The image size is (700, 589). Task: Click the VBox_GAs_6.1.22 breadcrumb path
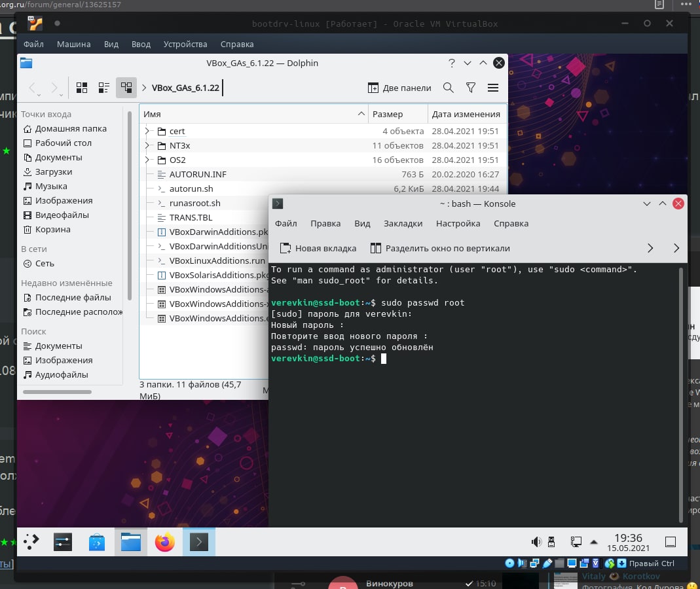(x=185, y=88)
